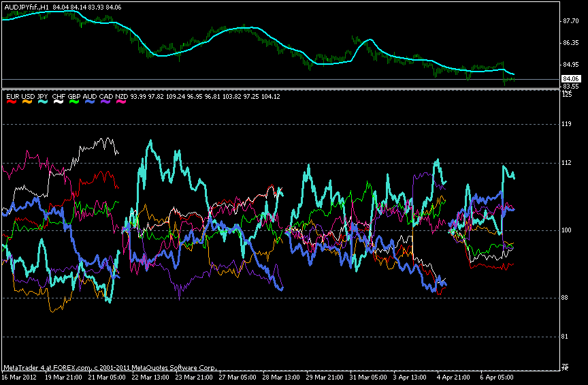The image size is (588, 385).
Task: Click the 103.82 AUD strength value
Action: 232,97
